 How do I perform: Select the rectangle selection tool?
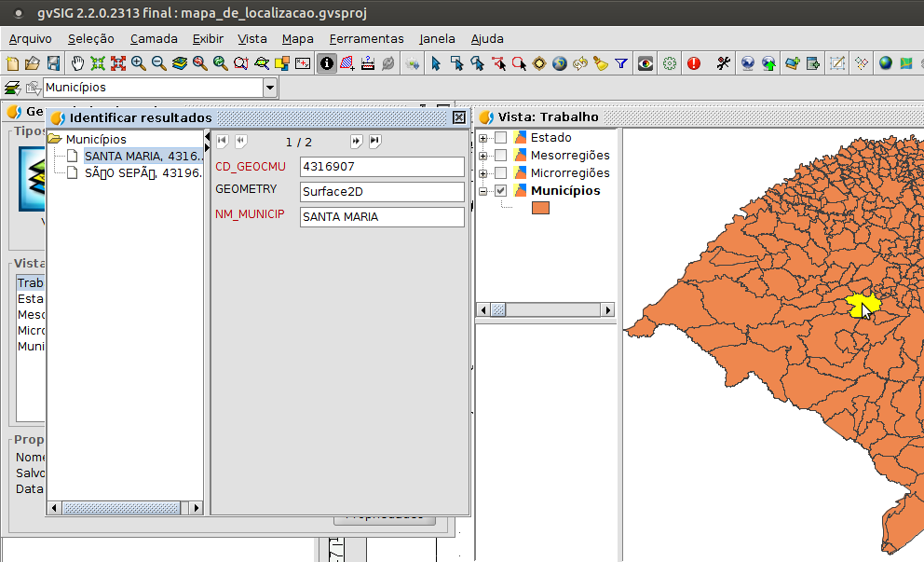point(456,63)
